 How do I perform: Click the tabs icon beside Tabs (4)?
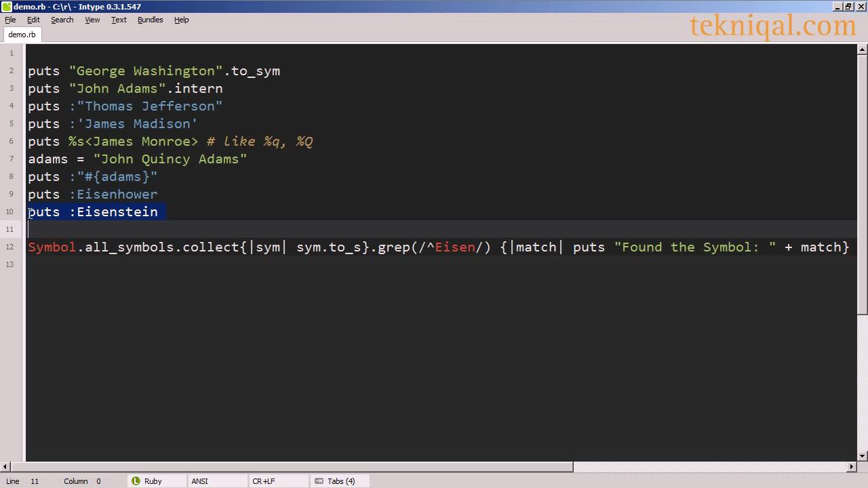(x=319, y=481)
